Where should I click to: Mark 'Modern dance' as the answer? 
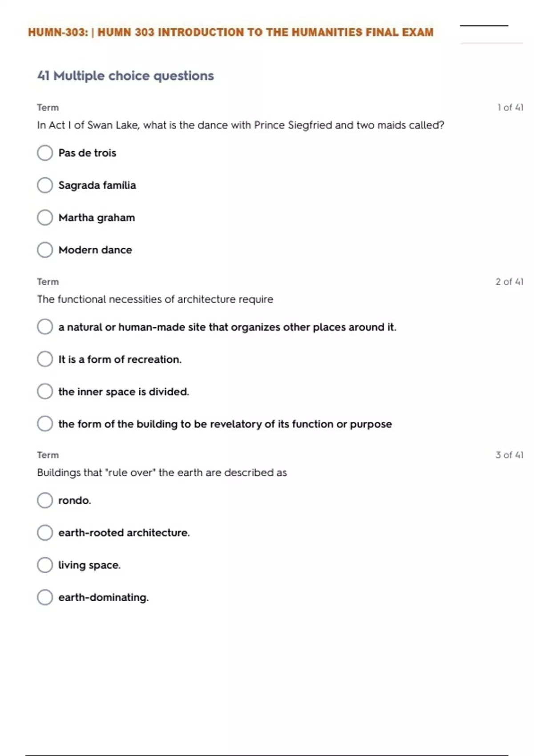pyautogui.click(x=45, y=250)
